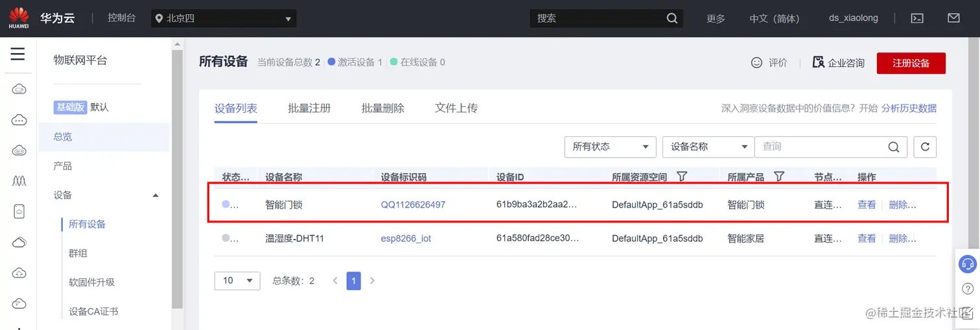
Task: Click the 查询 device query input
Action: (820, 147)
